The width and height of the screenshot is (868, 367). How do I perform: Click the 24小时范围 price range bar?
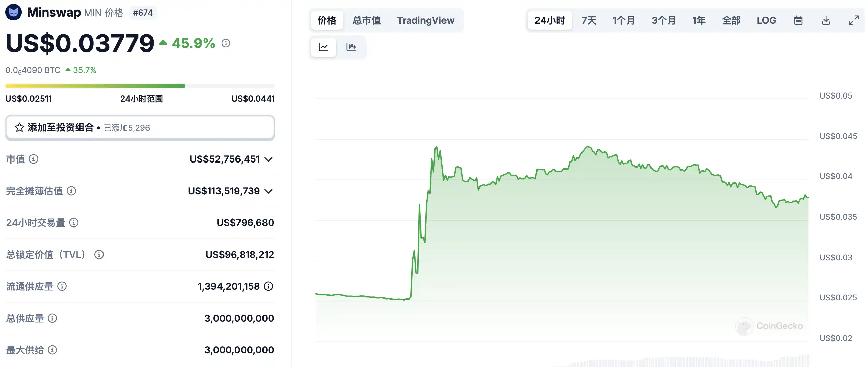140,86
